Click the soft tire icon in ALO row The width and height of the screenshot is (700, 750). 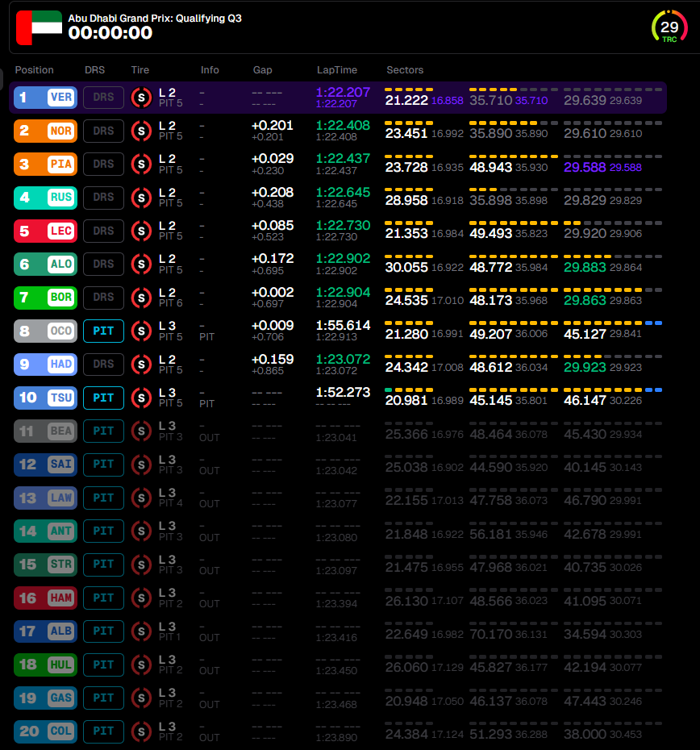(141, 264)
